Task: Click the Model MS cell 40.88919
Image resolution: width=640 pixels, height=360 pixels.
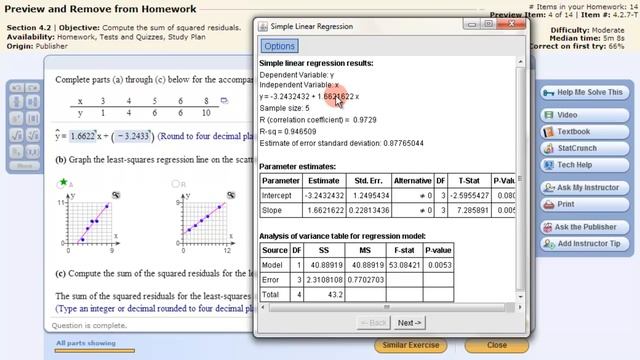Action: pyautogui.click(x=366, y=265)
